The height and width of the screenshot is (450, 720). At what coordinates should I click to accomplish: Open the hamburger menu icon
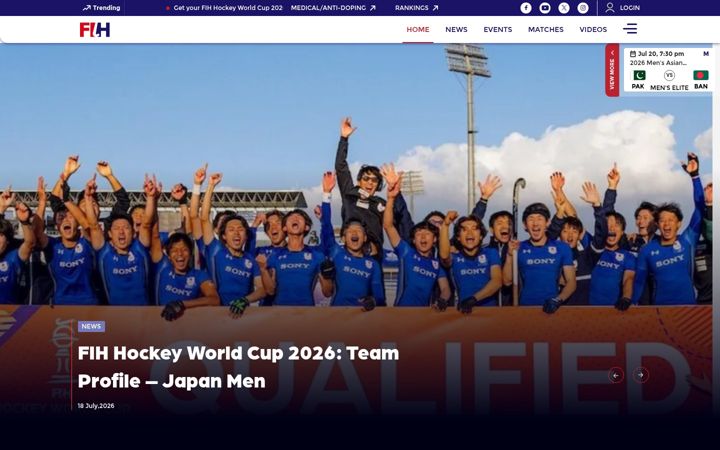click(630, 29)
